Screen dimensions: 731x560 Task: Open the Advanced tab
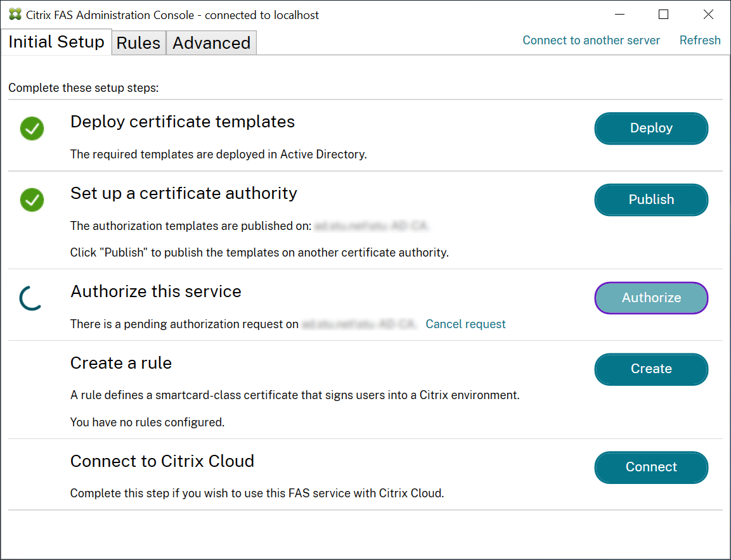click(211, 43)
